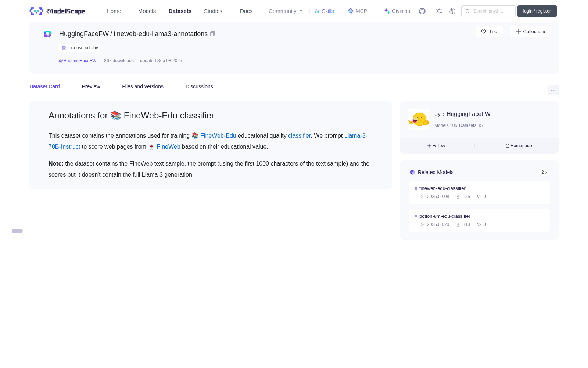Open the Llama-3-70B-Instruct link
The image size is (588, 368).
pos(356,135)
